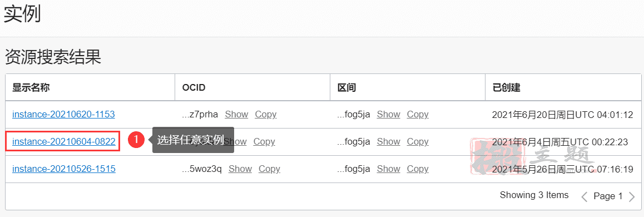Show OCID ending in z7prha
The height and width of the screenshot is (217, 644).
[236, 114]
